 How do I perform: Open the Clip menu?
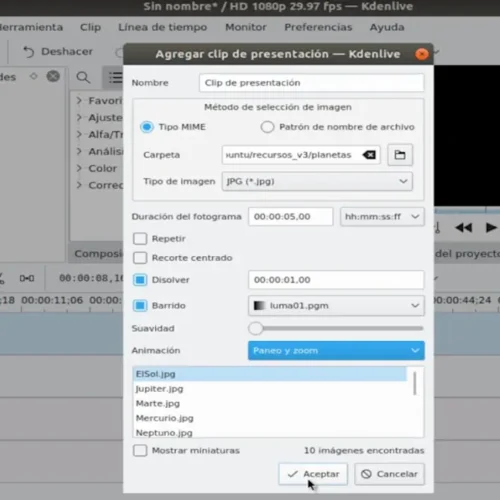coord(90,27)
